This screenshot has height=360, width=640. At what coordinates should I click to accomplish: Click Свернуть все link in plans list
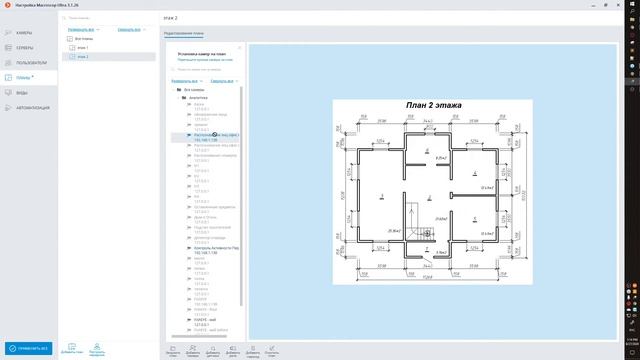click(129, 30)
